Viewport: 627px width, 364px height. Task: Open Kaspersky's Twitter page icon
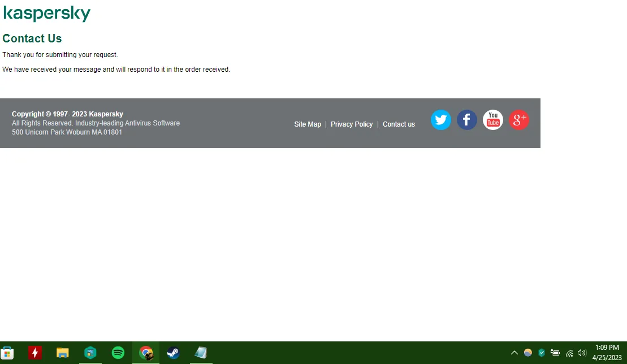coord(440,119)
